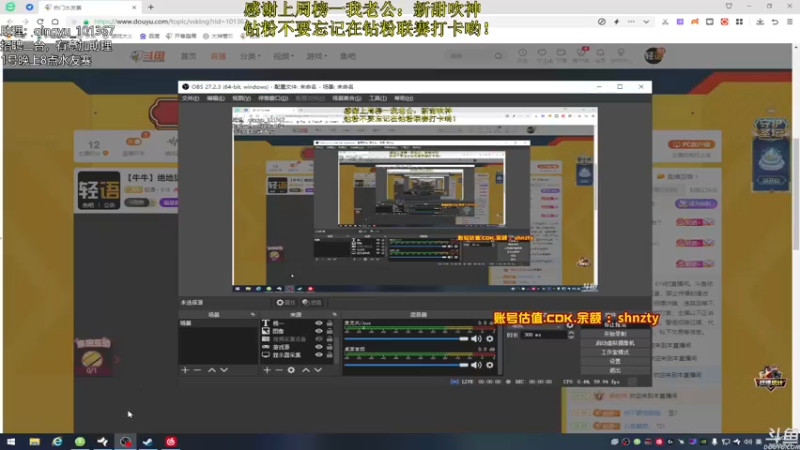Open microphone channel settings gear
Image resolution: width=800 pixels, height=450 pixels.
point(490,339)
